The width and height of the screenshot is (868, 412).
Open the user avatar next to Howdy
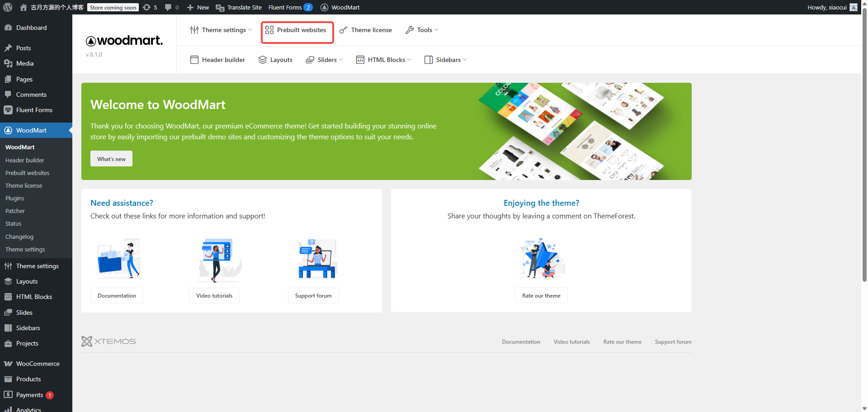pyautogui.click(x=853, y=7)
